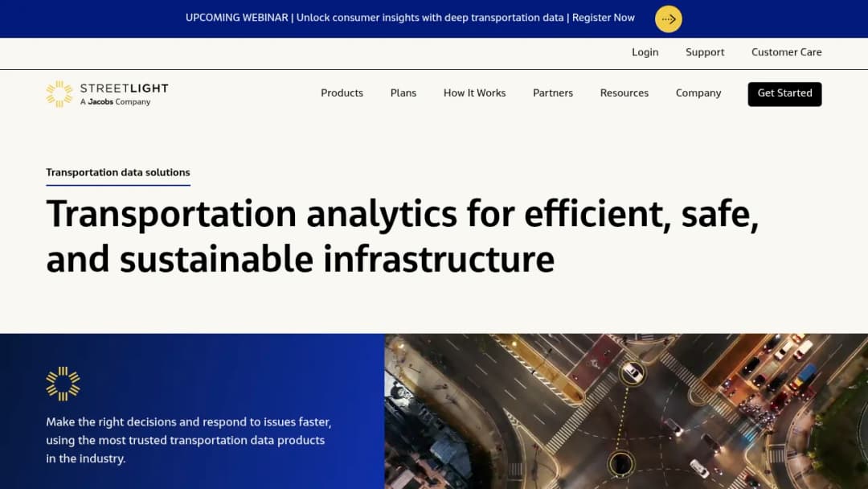Image resolution: width=868 pixels, height=489 pixels.
Task: Open the Company menu
Action: pos(698,93)
